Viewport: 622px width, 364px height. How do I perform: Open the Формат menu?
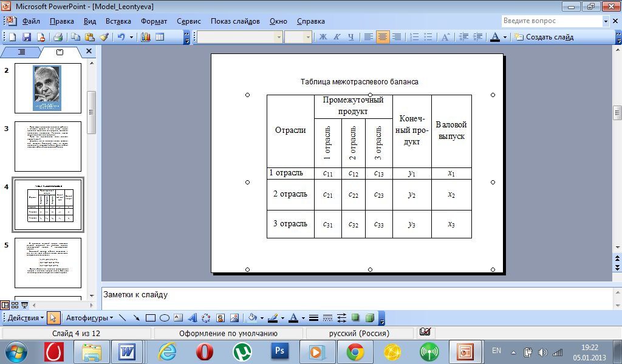pos(154,21)
